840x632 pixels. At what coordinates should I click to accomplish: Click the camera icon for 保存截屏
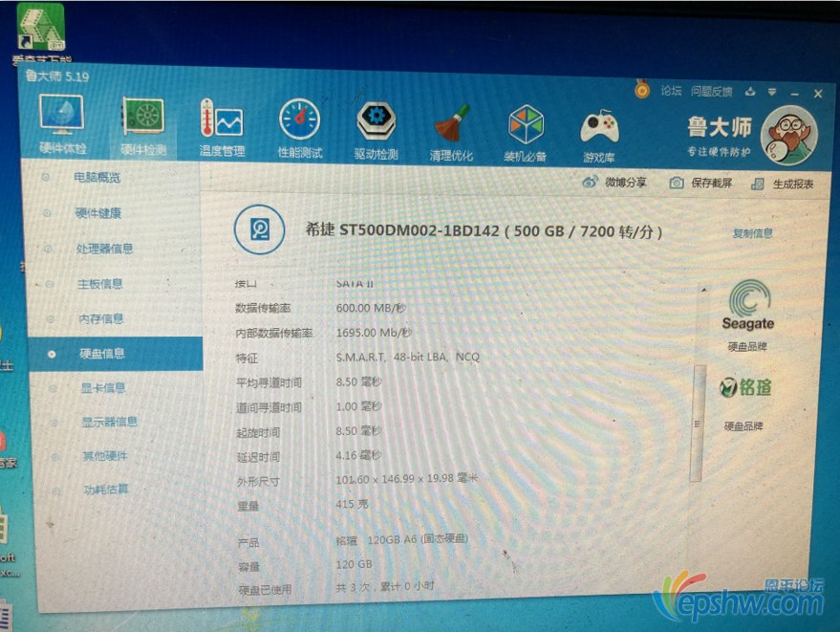pyautogui.click(x=676, y=183)
